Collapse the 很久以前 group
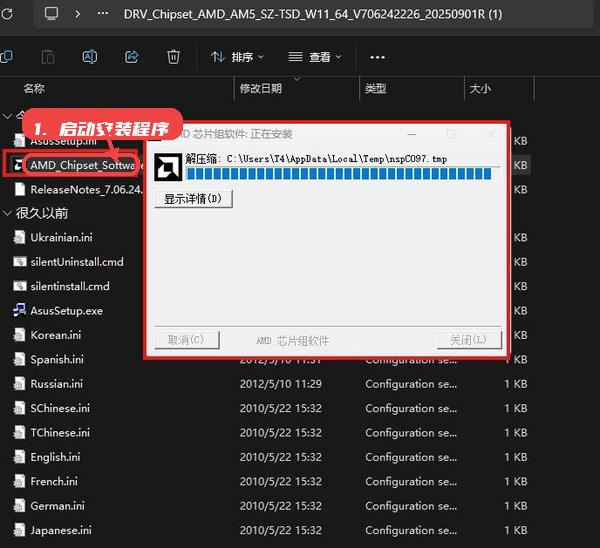Screen dimensions: 600x548 point(7,213)
